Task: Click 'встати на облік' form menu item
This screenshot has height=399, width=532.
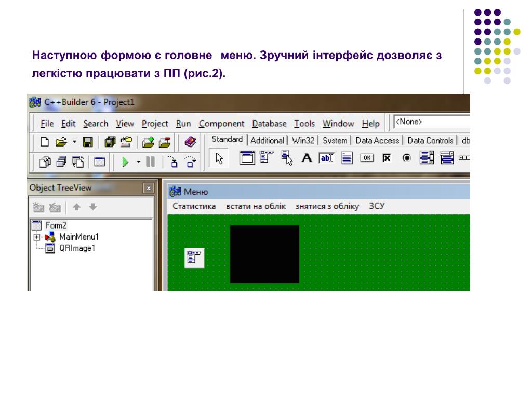Action: coord(256,206)
